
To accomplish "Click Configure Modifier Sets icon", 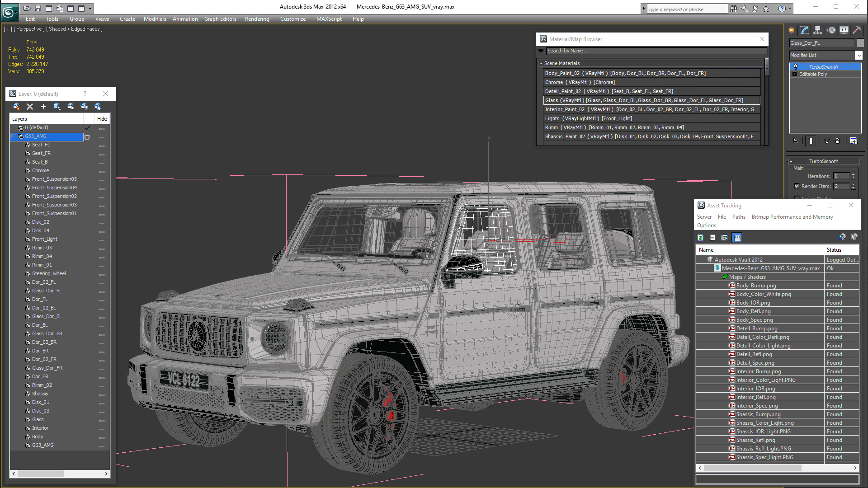I will click(854, 141).
